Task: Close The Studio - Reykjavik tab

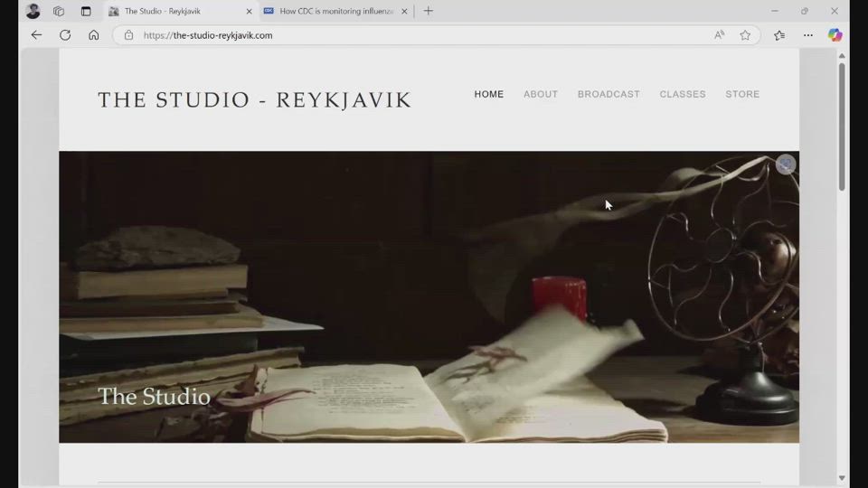Action: tap(250, 11)
